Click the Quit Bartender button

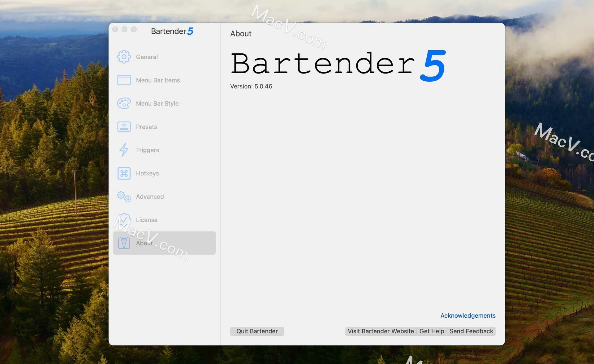point(257,331)
